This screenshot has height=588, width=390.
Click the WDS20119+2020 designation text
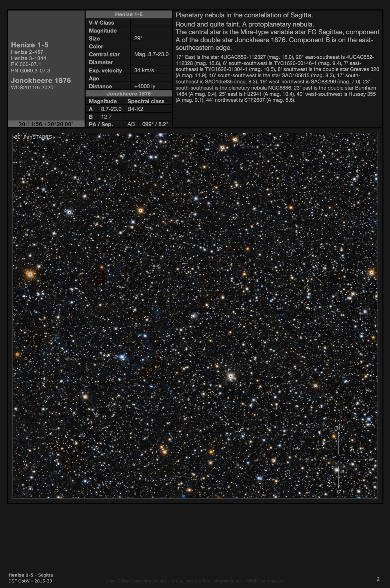pos(32,88)
